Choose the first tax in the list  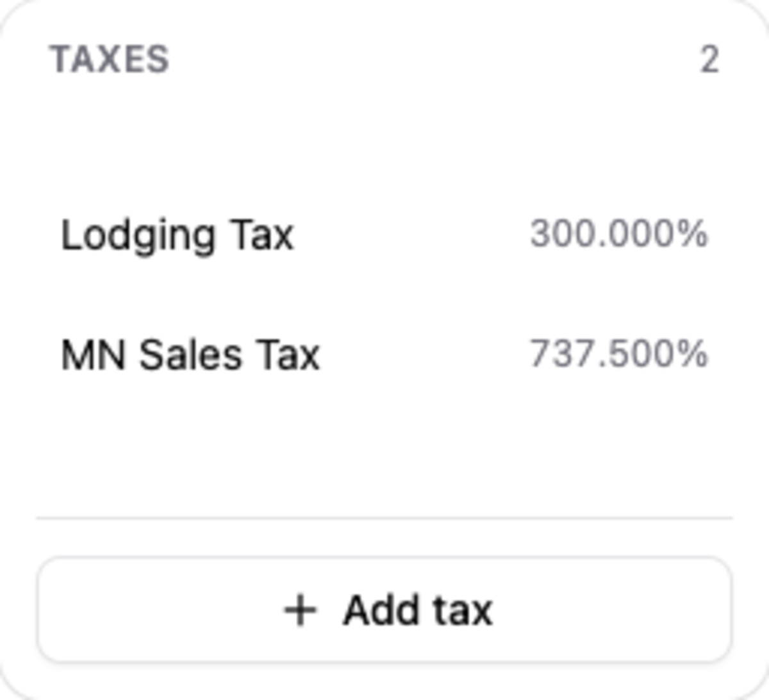384,235
